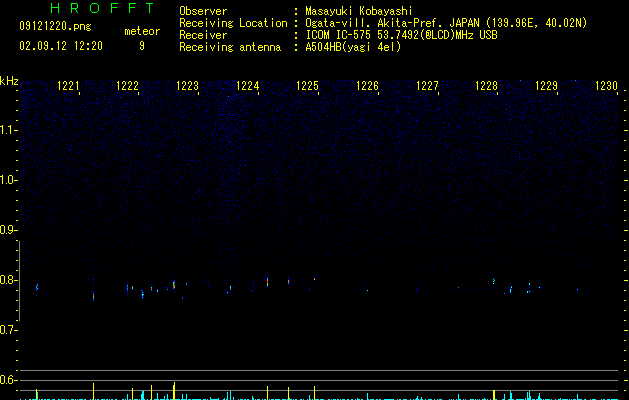Click the 1230 time marker
Screen dimensions: 629x400
[x=606, y=86]
